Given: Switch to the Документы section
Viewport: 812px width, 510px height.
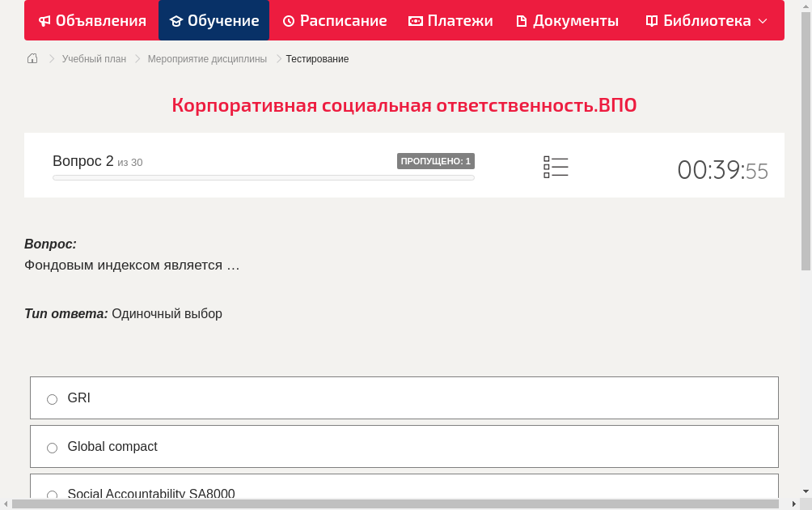Looking at the screenshot, I should coord(567,20).
